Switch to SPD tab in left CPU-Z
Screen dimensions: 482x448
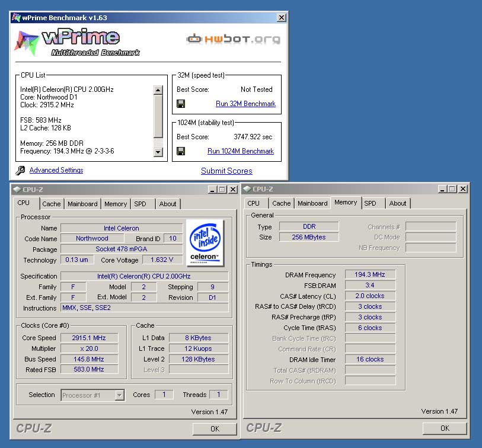tap(140, 204)
